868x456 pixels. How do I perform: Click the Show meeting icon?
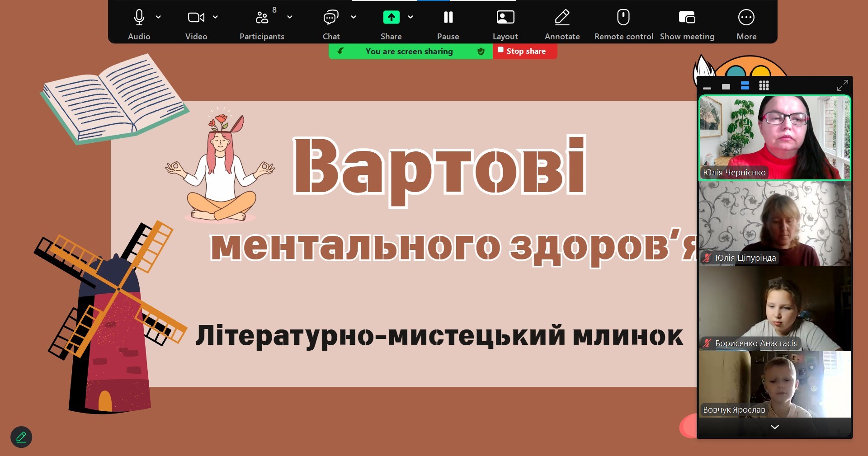(x=687, y=18)
